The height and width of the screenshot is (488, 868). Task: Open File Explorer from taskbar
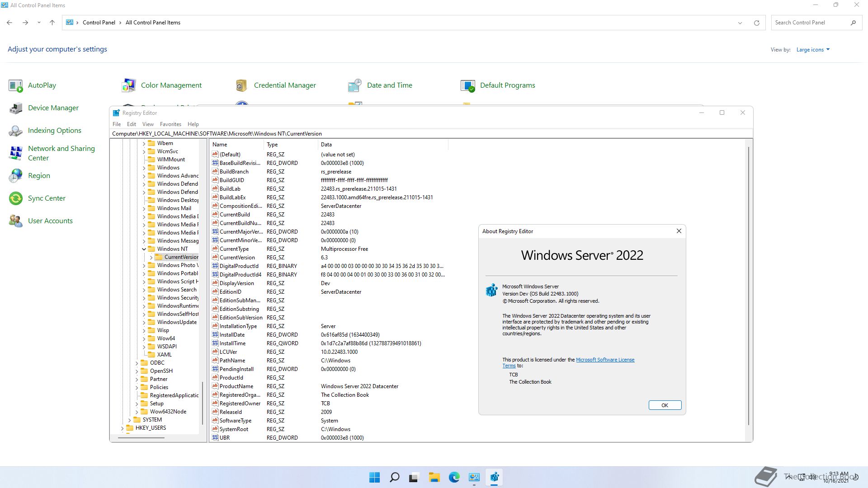(434, 477)
